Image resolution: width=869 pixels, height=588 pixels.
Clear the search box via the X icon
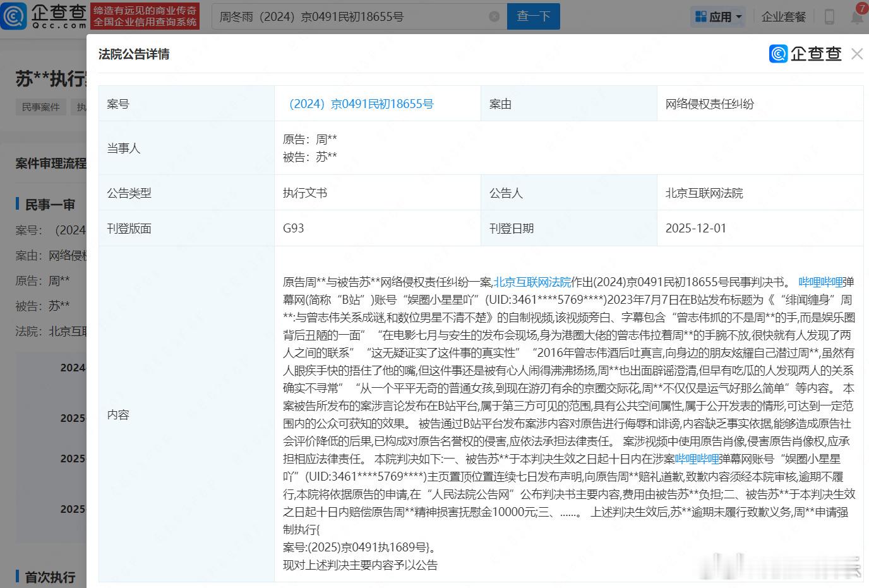[x=494, y=16]
